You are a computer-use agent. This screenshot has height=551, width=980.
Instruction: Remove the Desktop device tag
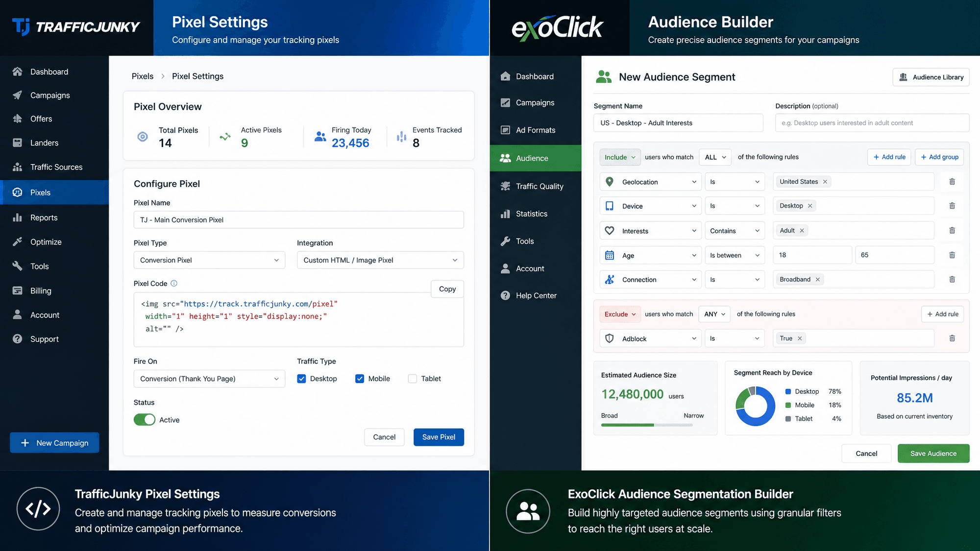[810, 206]
